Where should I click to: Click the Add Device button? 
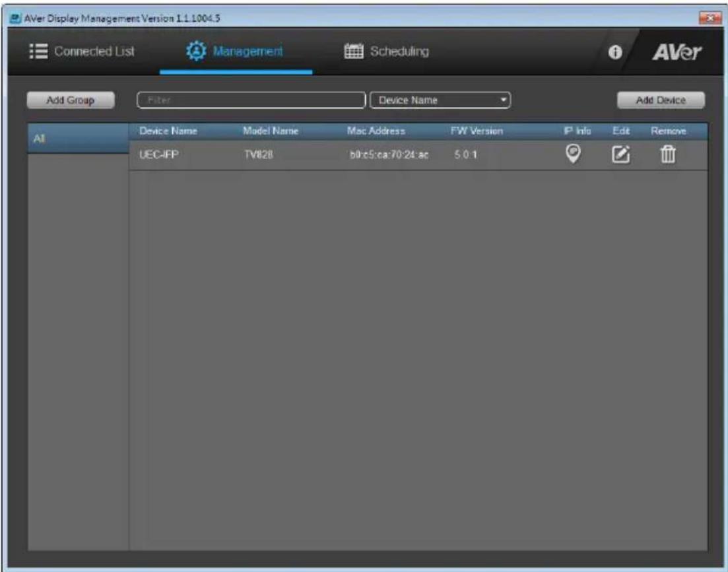(661, 100)
